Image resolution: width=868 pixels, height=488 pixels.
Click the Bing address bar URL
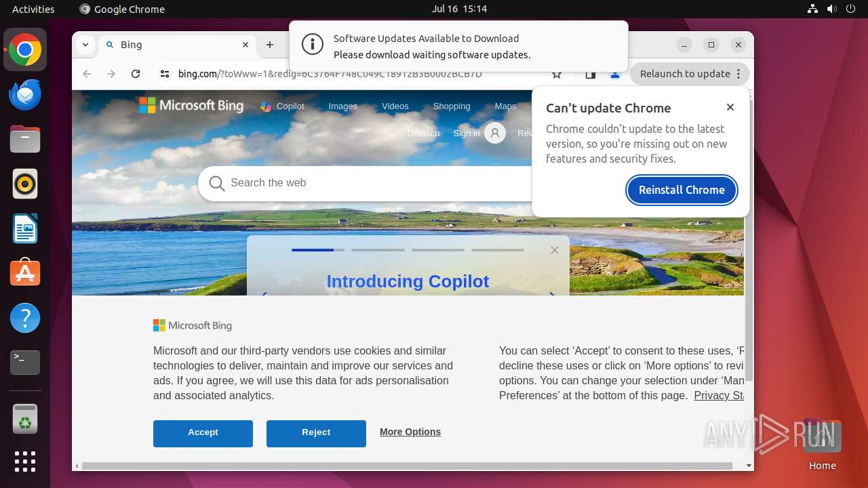click(330, 74)
